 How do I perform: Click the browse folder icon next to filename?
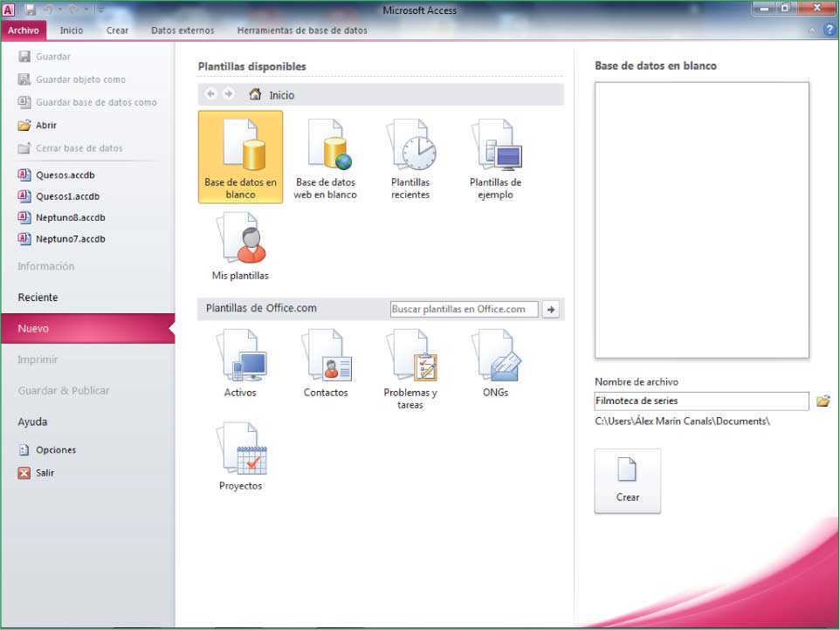click(823, 401)
